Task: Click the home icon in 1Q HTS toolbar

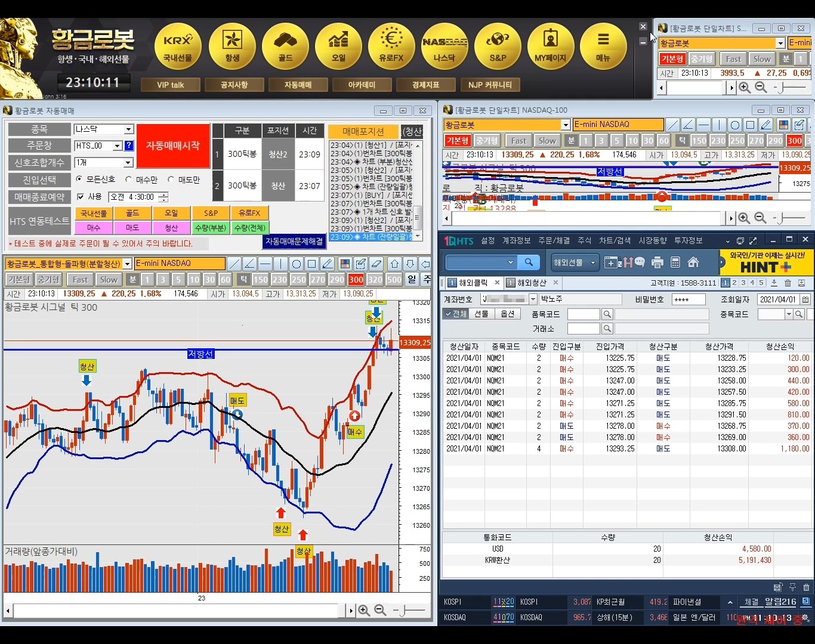Action: [693, 262]
